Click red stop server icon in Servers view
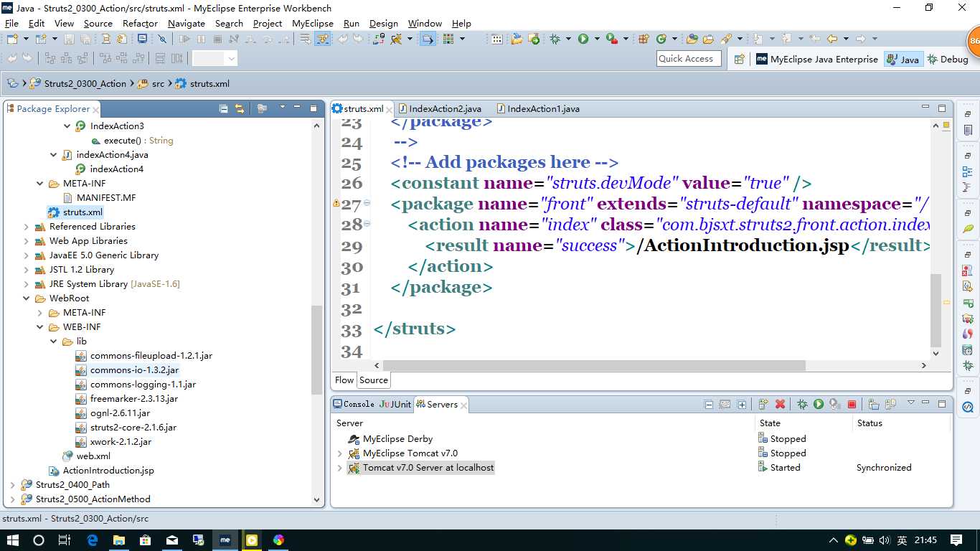Viewport: 980px width, 551px height. [x=852, y=405]
